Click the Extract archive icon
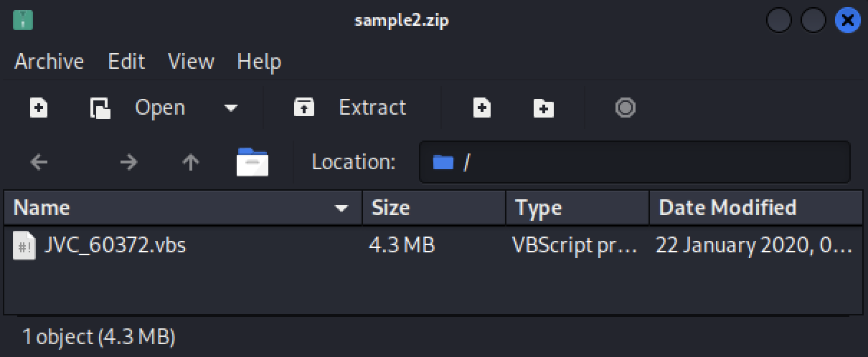The width and height of the screenshot is (868, 357). click(304, 108)
